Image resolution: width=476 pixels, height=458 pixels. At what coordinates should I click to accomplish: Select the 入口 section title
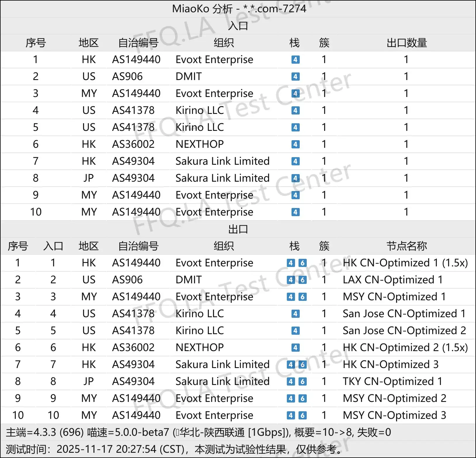point(238,26)
